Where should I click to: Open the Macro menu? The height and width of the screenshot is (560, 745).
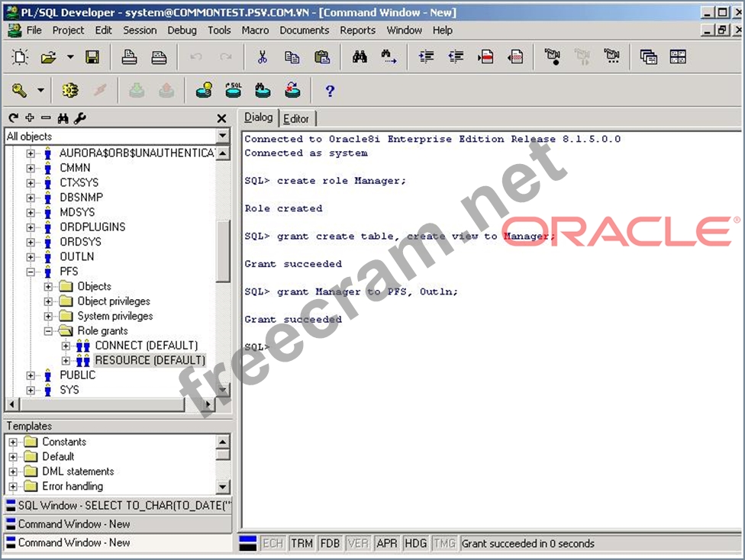[255, 31]
